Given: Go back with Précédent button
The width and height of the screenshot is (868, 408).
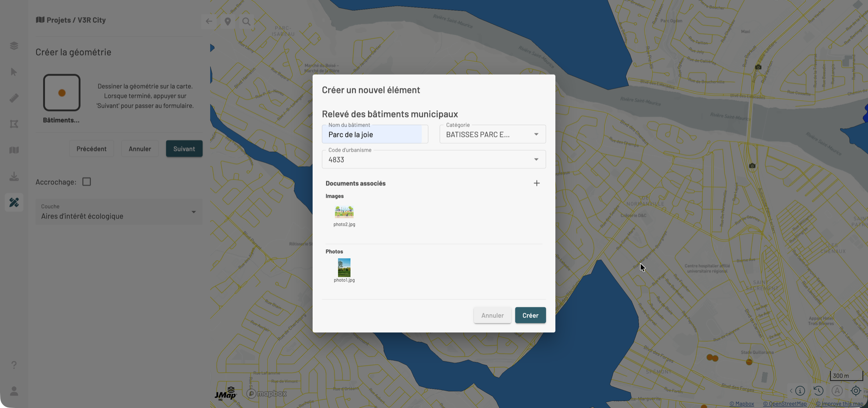Looking at the screenshot, I should [91, 149].
